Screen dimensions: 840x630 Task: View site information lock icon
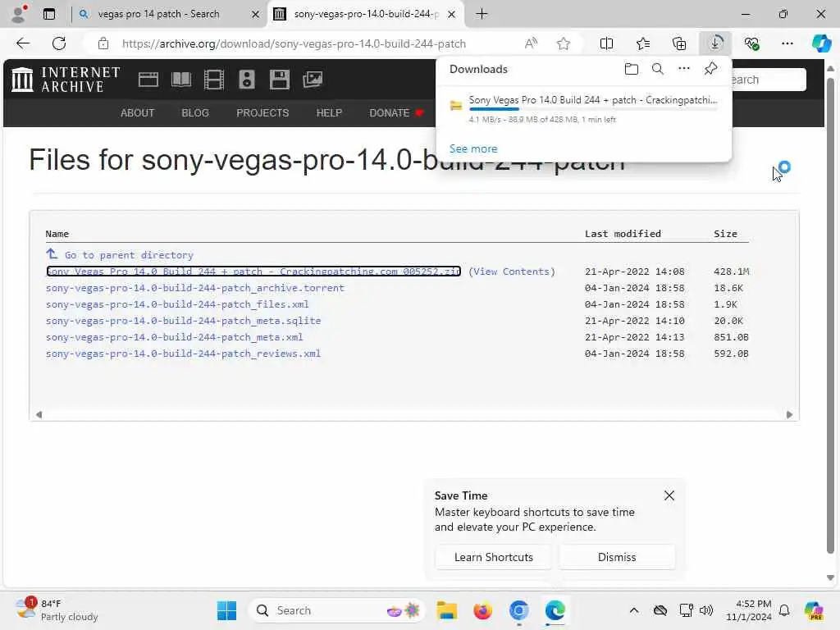(103, 43)
